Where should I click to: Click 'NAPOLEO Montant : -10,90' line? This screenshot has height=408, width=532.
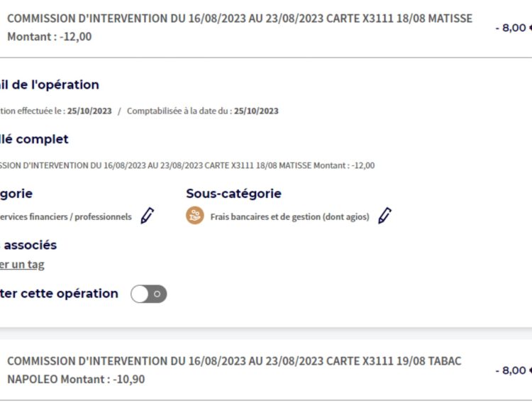tap(76, 379)
